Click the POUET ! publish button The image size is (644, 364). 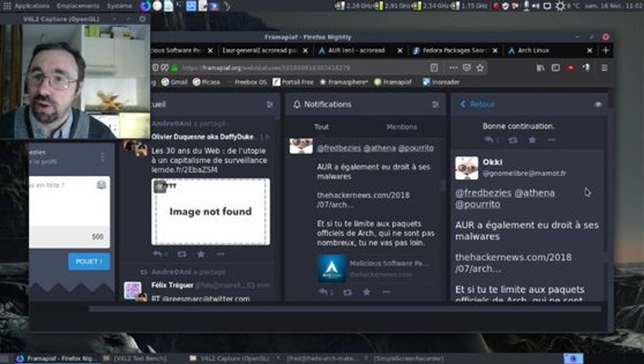pyautogui.click(x=89, y=262)
